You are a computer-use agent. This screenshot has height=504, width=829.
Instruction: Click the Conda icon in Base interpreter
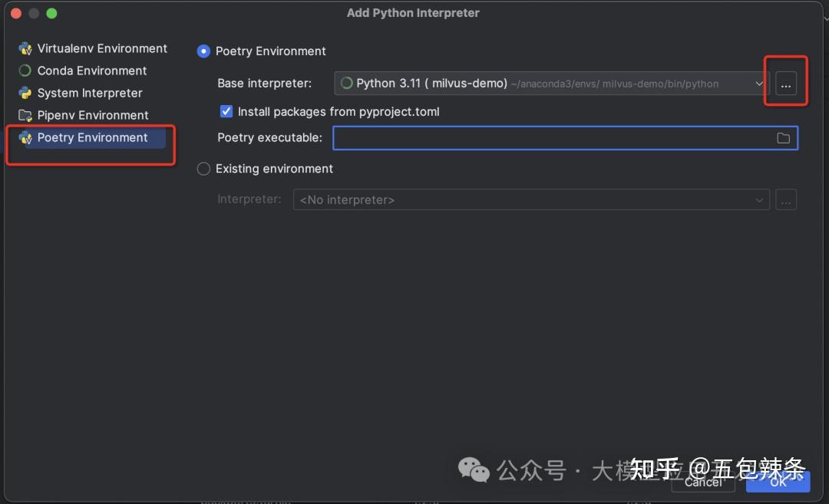(x=346, y=84)
